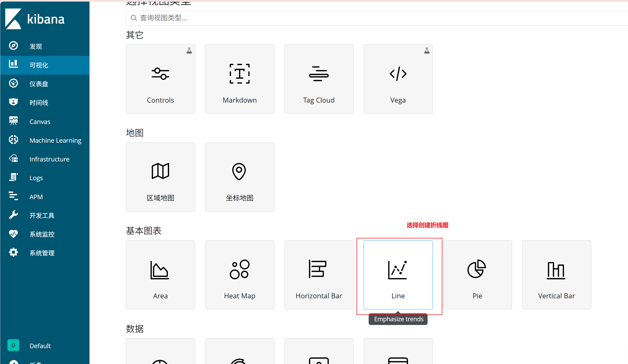Focus the visualization type search field

pyautogui.click(x=370, y=18)
